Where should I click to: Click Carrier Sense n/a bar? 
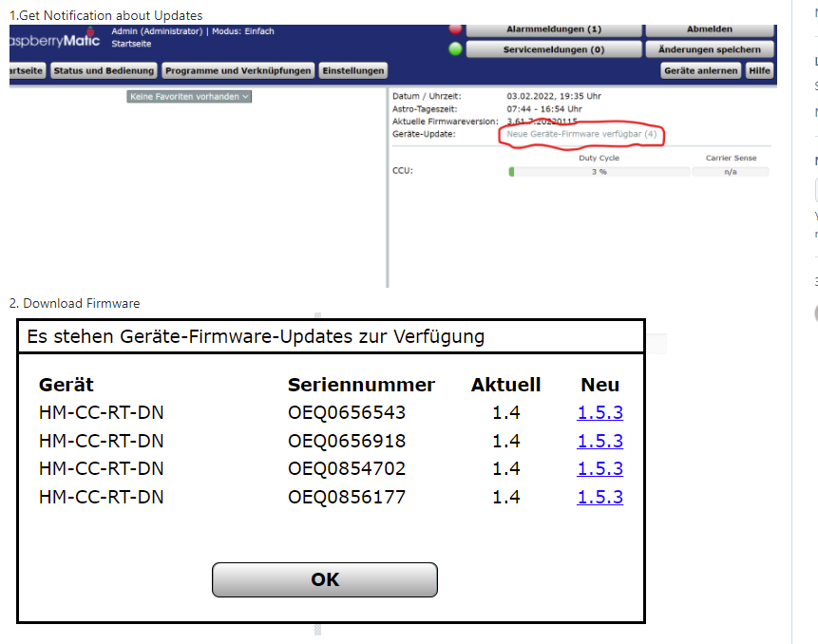click(x=731, y=172)
